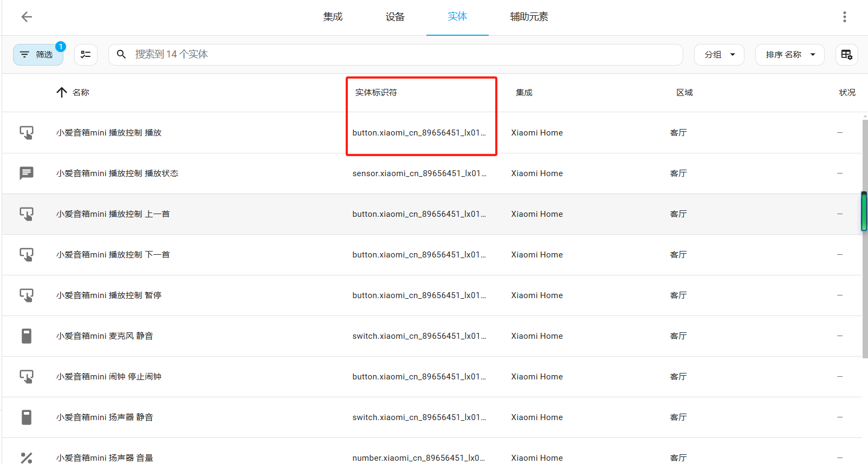Switch to the 集成 tab
The image size is (868, 464).
[x=333, y=17]
